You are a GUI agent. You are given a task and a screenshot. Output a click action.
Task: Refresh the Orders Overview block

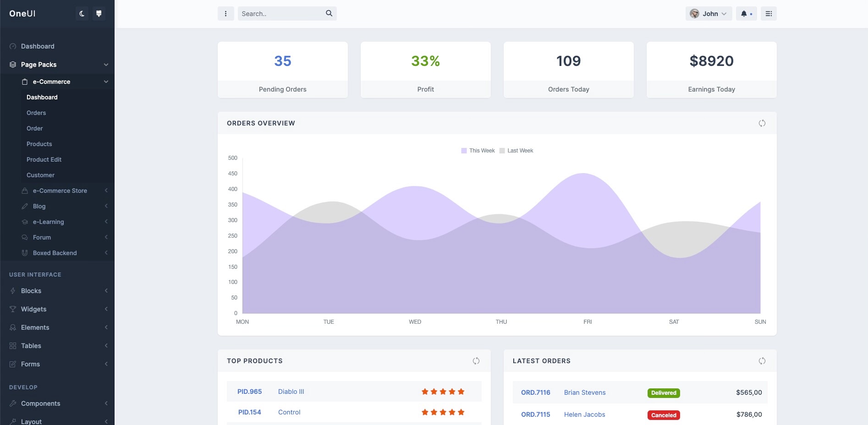762,123
